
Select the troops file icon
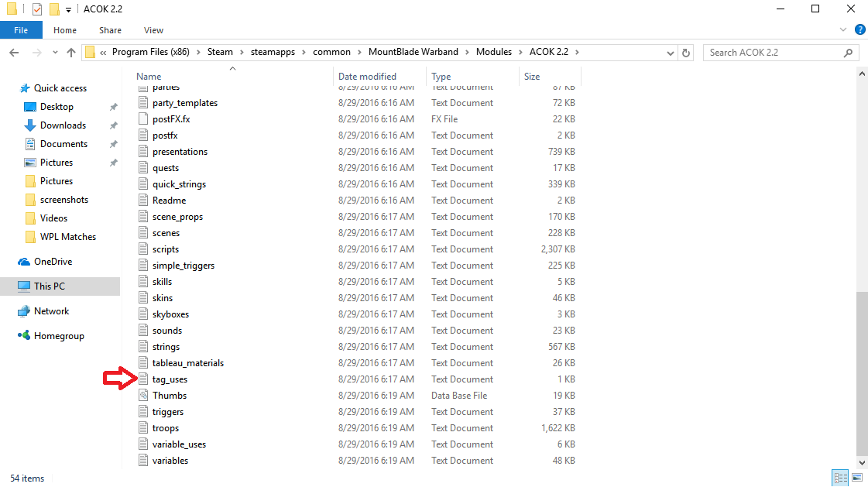(x=143, y=428)
